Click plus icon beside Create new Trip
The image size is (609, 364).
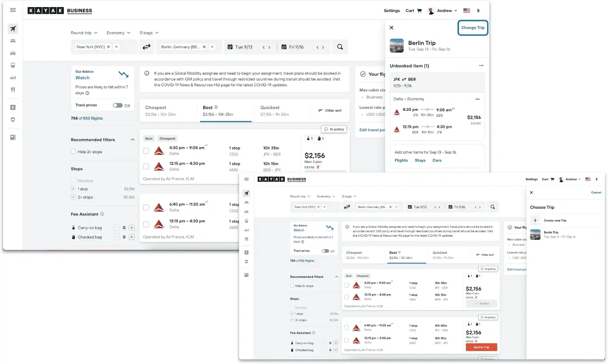pyautogui.click(x=535, y=220)
